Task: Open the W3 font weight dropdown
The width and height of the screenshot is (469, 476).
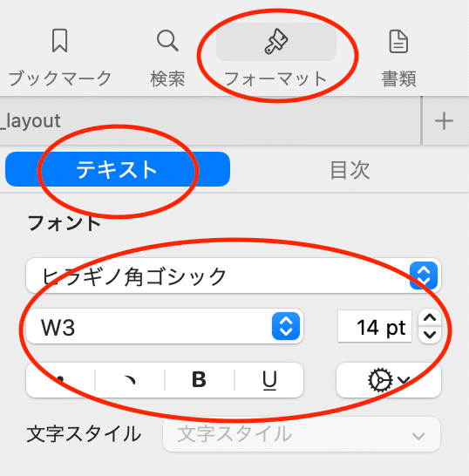Action: click(x=165, y=327)
